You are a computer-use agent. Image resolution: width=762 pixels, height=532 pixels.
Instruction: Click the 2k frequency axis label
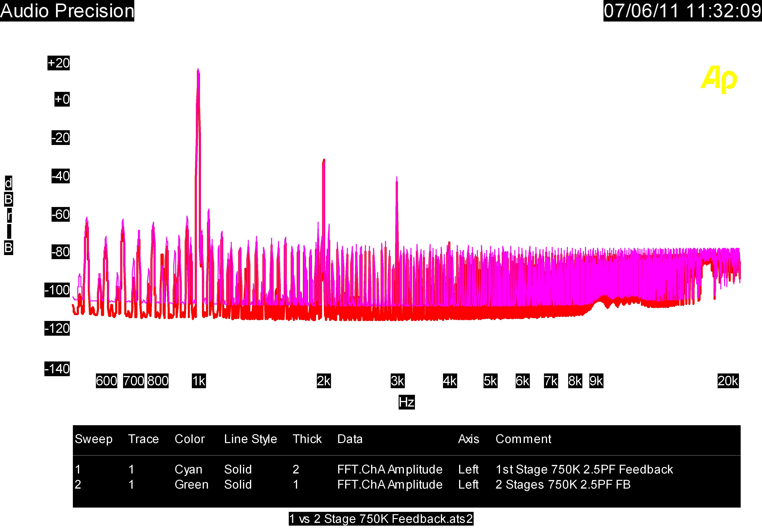[324, 381]
